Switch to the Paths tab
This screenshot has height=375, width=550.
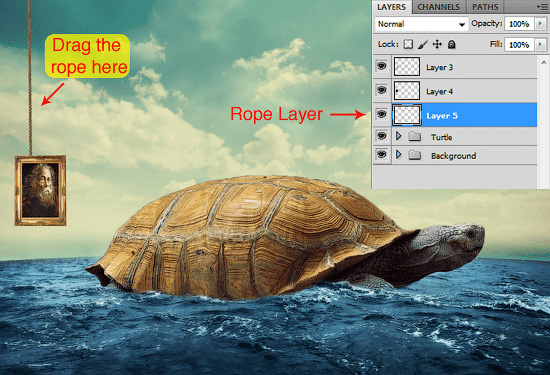coord(485,7)
